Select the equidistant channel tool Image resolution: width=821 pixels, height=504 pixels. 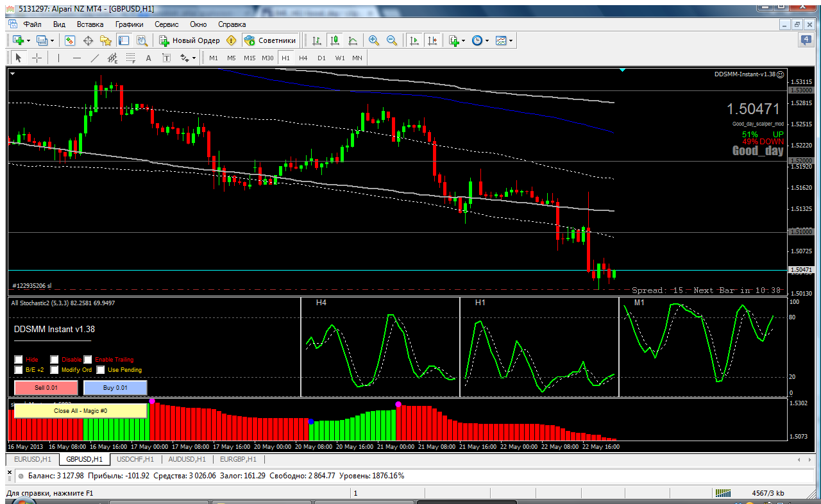coord(113,58)
